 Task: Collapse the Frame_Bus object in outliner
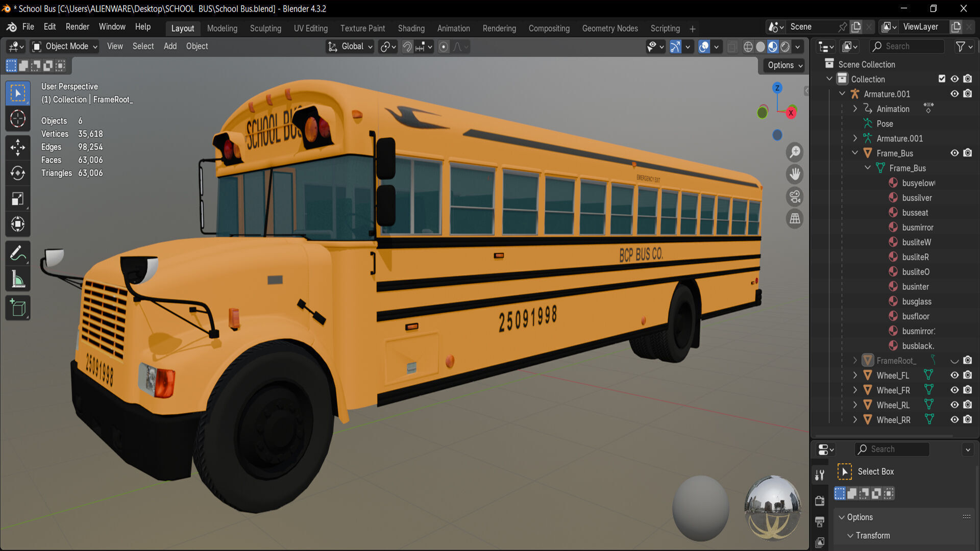tap(855, 153)
